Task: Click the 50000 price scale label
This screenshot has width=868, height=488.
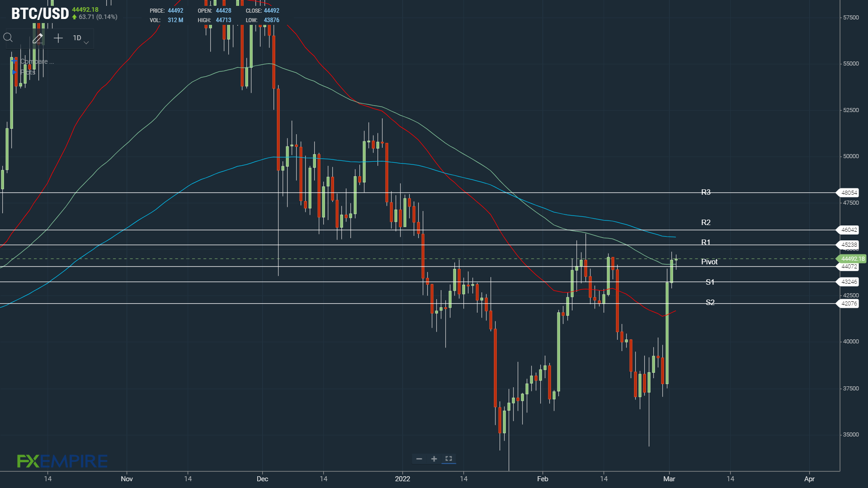Action: 851,156
